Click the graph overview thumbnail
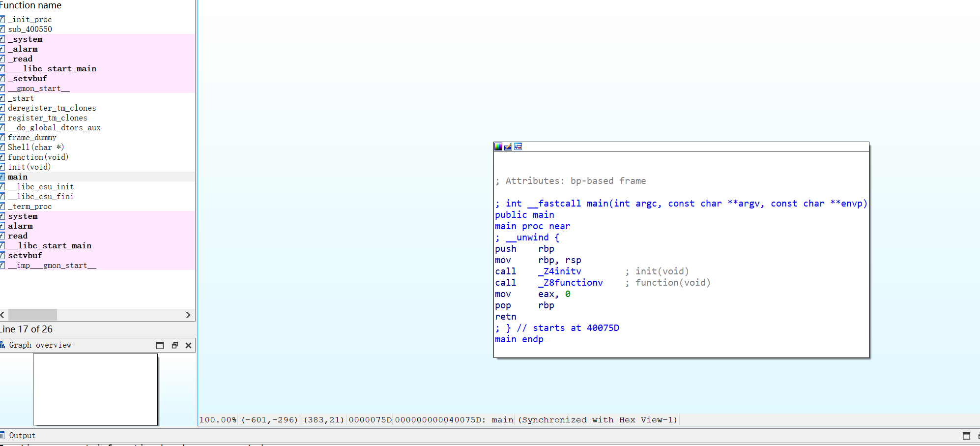Screen dimensions: 980x446 (x=95, y=389)
